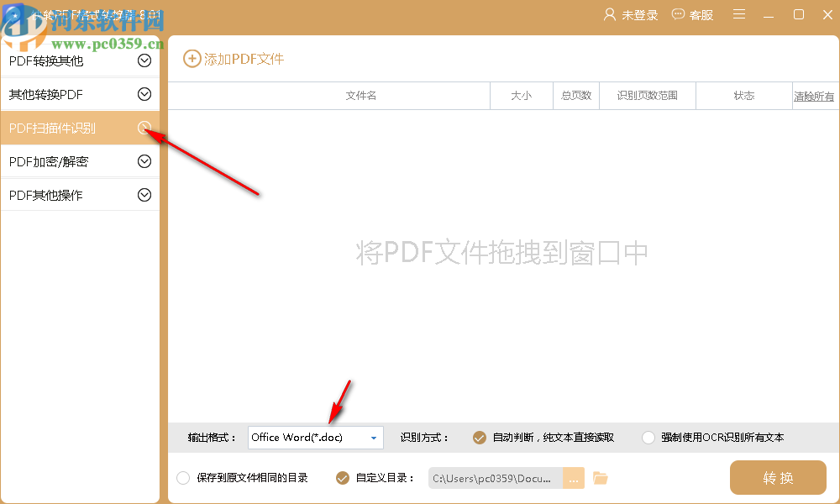The width and height of the screenshot is (840, 504).
Task: Click the folder icon beside the directory path
Action: pyautogui.click(x=600, y=477)
